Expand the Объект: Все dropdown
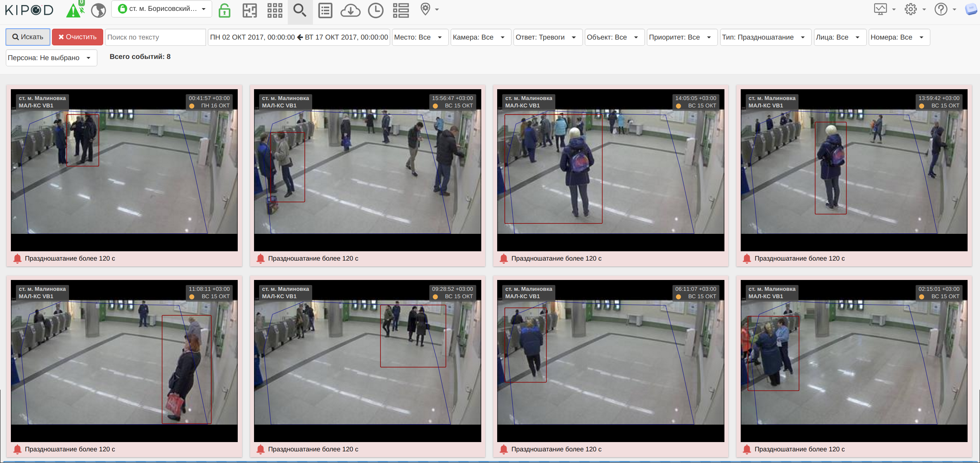 point(614,37)
